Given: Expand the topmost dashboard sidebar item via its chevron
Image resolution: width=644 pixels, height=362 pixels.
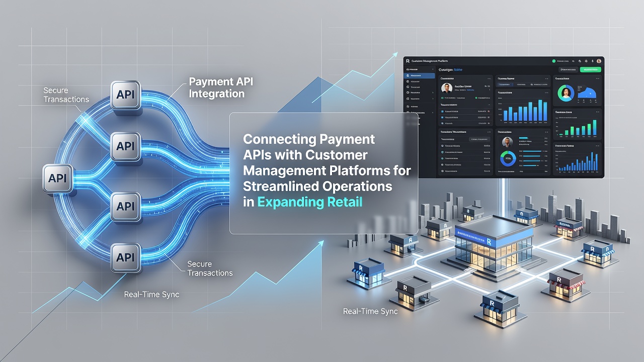Looking at the screenshot, I should pos(433,69).
